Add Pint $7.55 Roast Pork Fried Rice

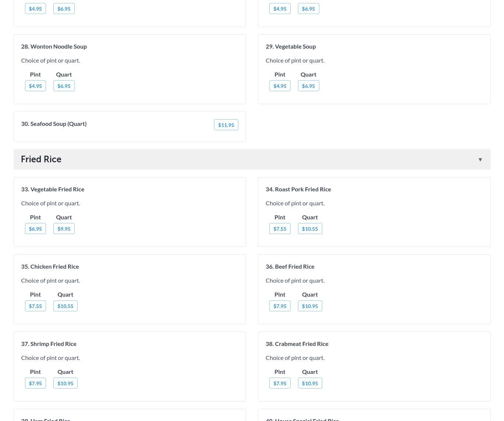280,229
